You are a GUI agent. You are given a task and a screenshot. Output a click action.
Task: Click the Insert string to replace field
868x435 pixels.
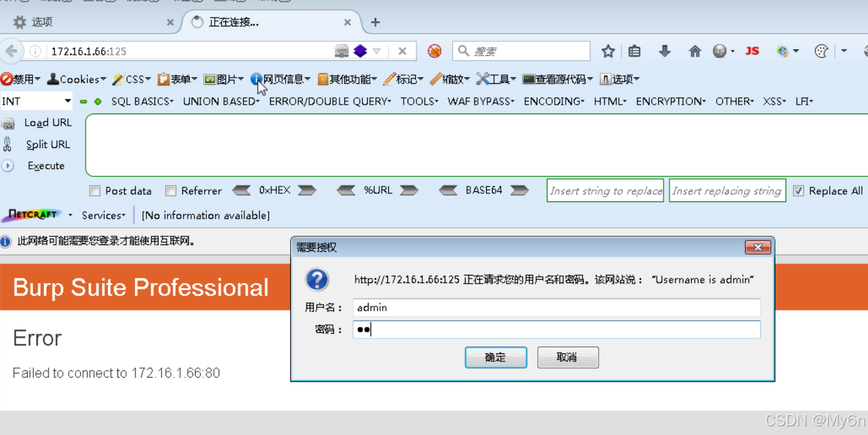coord(605,191)
